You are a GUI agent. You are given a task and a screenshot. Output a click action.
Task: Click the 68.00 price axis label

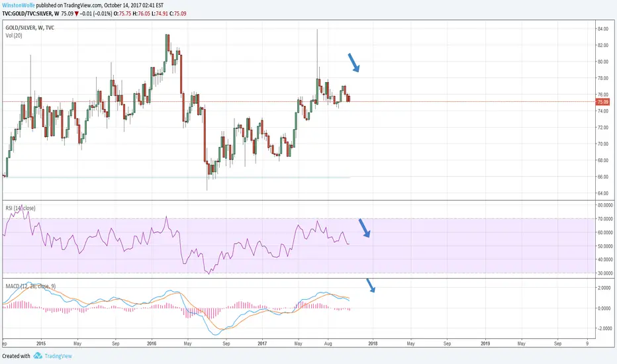tap(603, 160)
